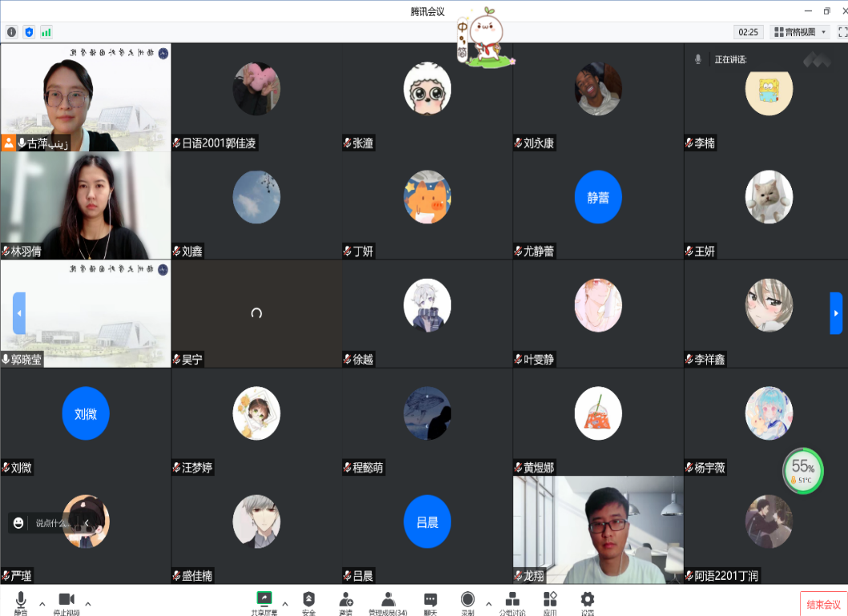
Task: Open the breakout discussion groups icon
Action: (x=512, y=601)
